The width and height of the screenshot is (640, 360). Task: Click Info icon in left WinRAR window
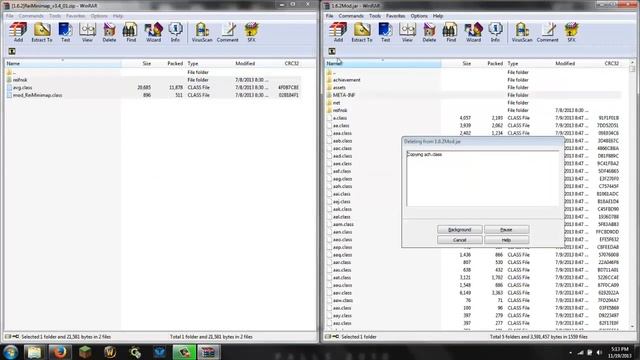click(175, 32)
